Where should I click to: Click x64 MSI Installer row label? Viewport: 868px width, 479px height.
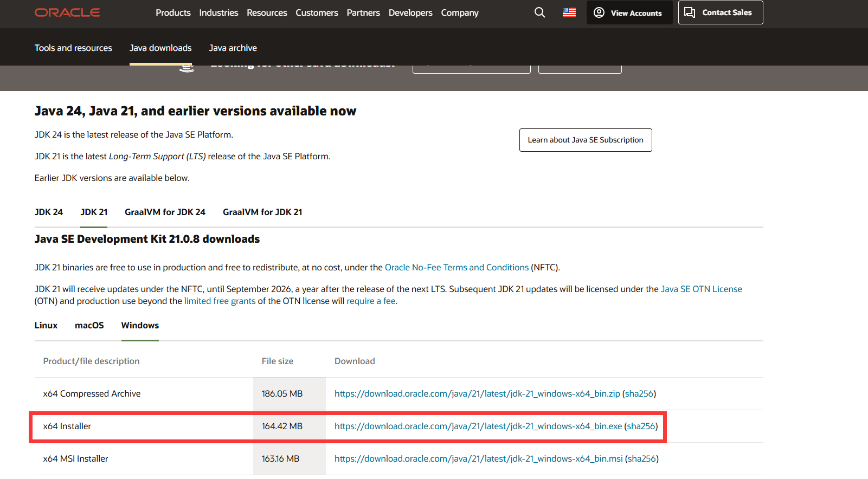click(75, 458)
